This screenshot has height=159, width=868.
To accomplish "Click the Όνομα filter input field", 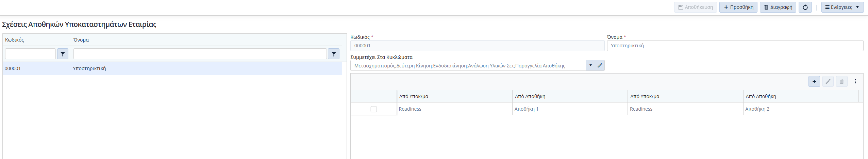I will [x=200, y=54].
